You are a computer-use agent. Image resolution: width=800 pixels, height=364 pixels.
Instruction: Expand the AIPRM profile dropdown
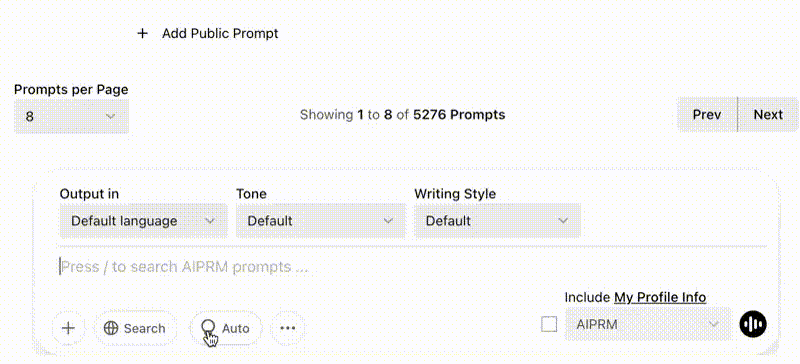click(x=648, y=324)
